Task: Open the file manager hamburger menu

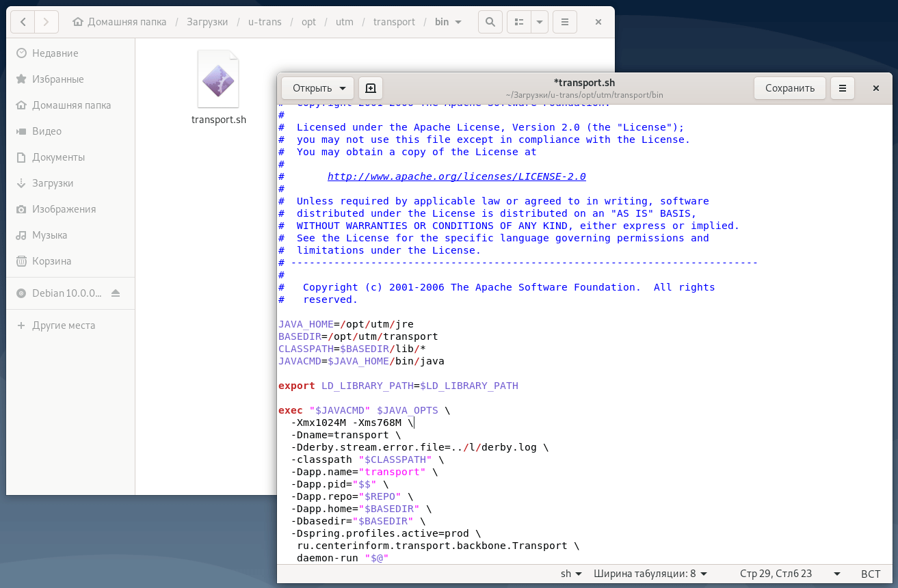Action: [x=564, y=22]
